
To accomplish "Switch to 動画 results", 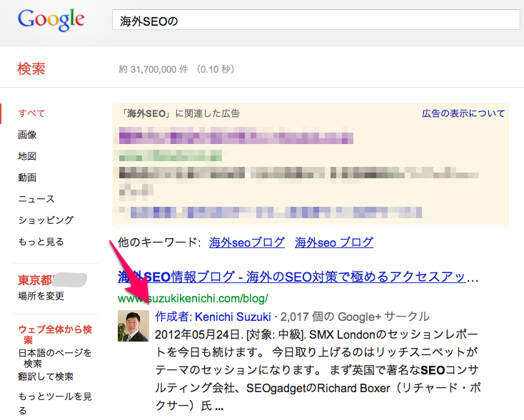I will point(27,178).
